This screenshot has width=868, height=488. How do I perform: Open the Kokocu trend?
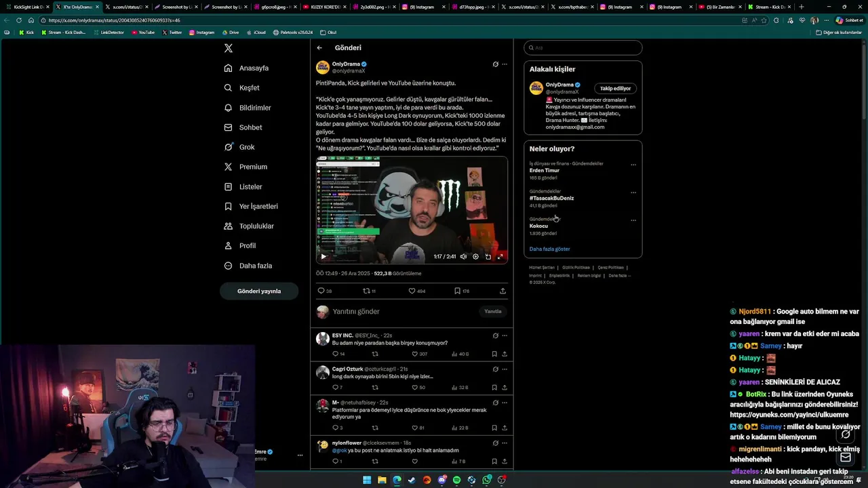coord(538,226)
